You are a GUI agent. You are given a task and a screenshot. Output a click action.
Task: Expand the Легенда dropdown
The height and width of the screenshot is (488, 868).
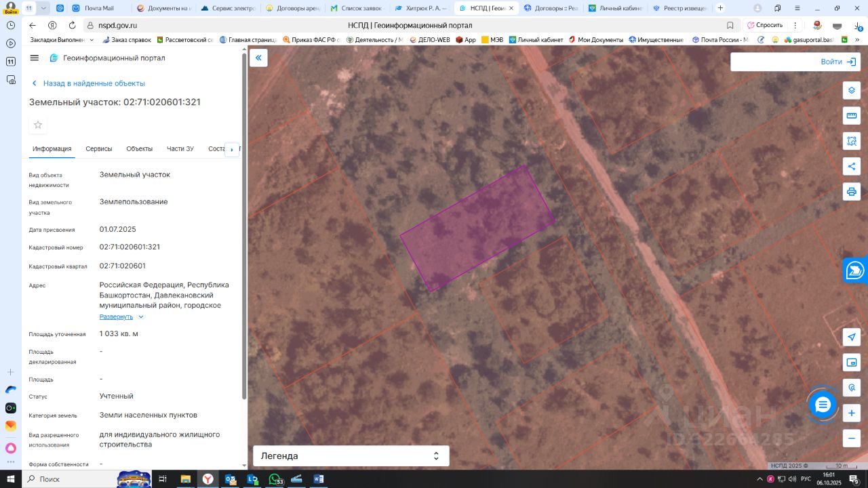(351, 456)
